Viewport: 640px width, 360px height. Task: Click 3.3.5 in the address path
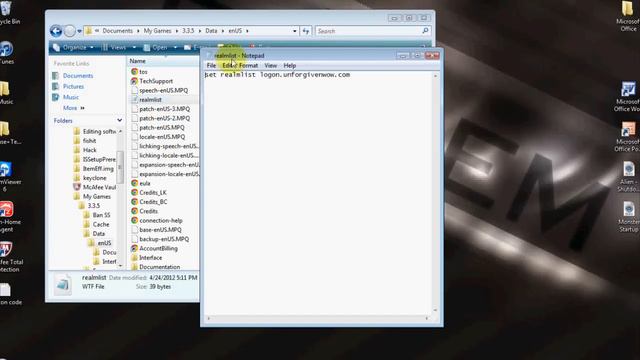pyautogui.click(x=188, y=31)
